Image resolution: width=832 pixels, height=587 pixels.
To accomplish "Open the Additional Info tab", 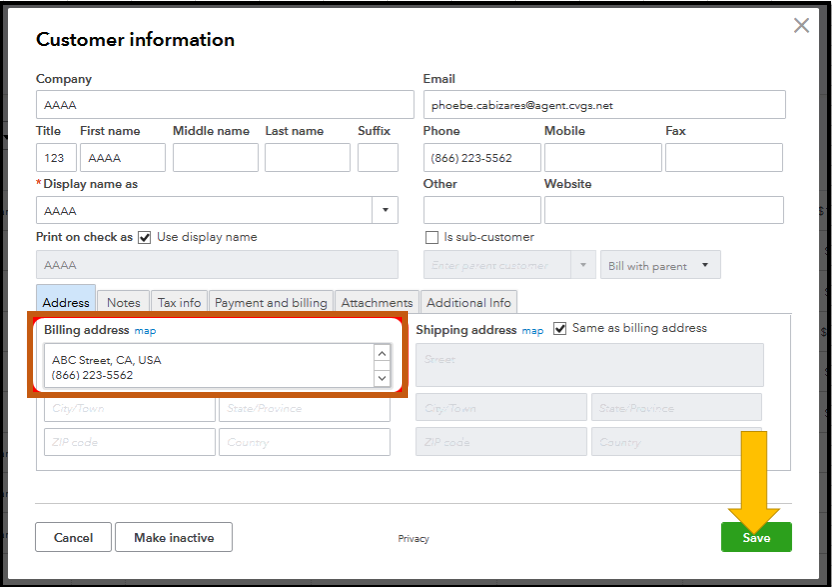I will [468, 301].
